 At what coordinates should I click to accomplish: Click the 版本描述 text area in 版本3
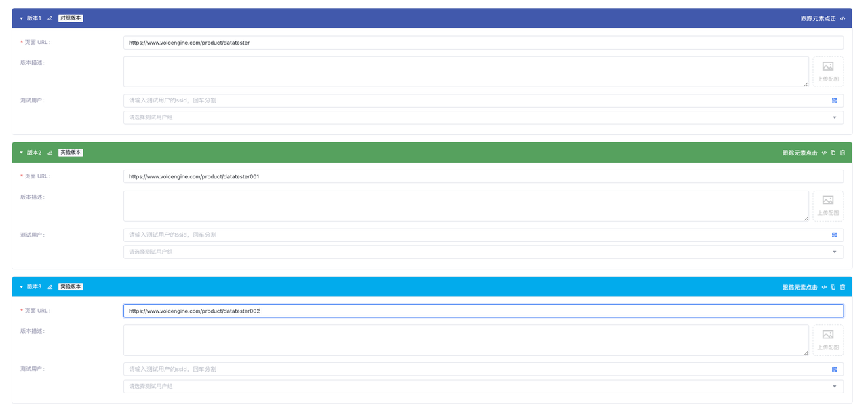[466, 340]
